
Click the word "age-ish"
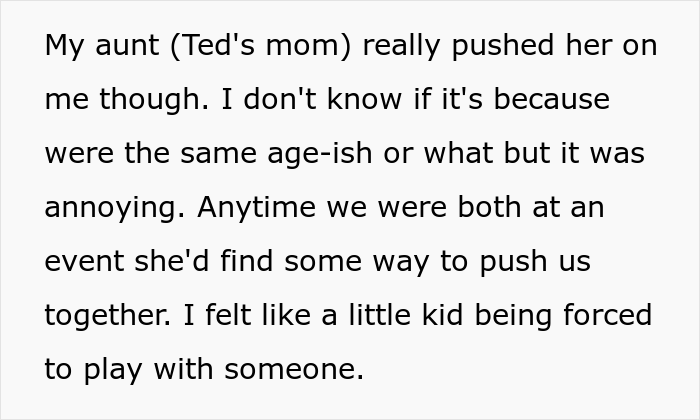[x=320, y=154]
